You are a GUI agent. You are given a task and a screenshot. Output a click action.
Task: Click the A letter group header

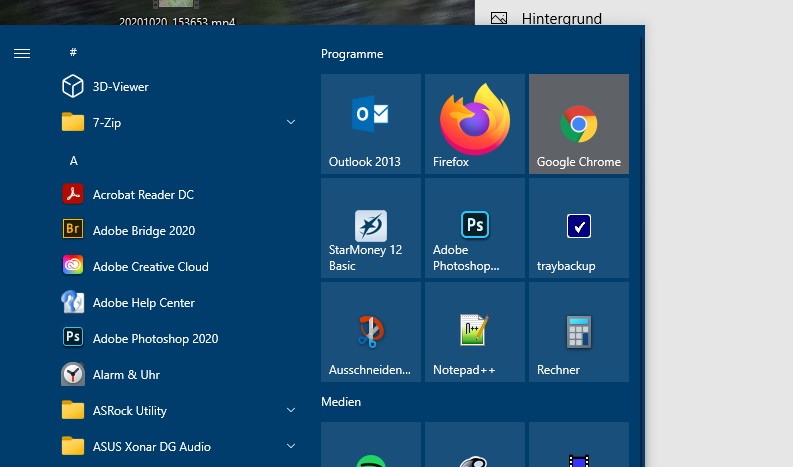[74, 161]
